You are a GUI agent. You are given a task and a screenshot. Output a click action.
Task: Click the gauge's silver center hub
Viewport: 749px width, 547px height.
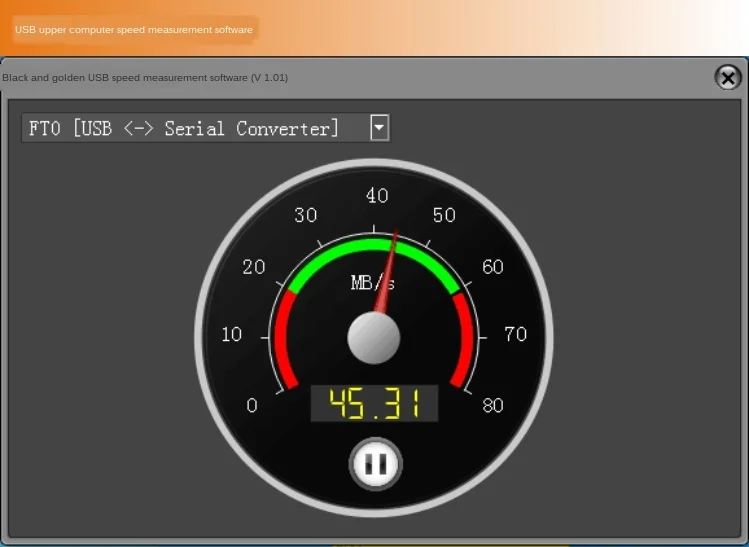tap(374, 337)
